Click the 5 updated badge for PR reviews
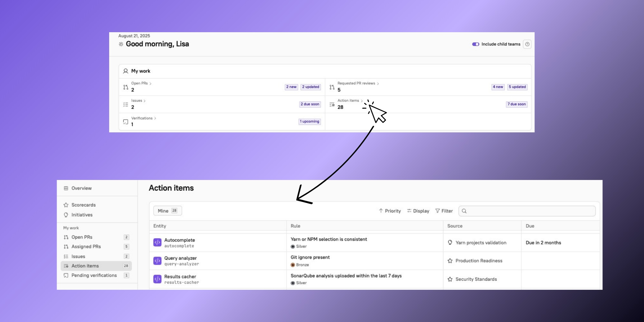Screen dimensions: 644x322 (x=517, y=87)
